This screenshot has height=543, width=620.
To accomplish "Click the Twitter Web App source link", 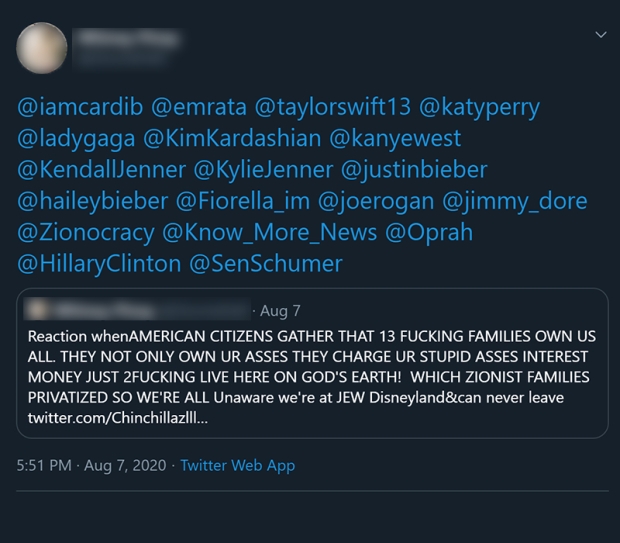I will point(237,465).
